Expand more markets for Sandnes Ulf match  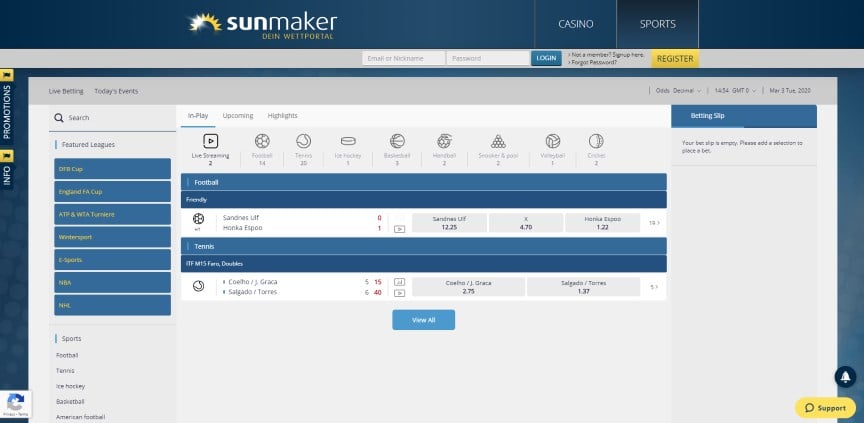click(x=654, y=223)
